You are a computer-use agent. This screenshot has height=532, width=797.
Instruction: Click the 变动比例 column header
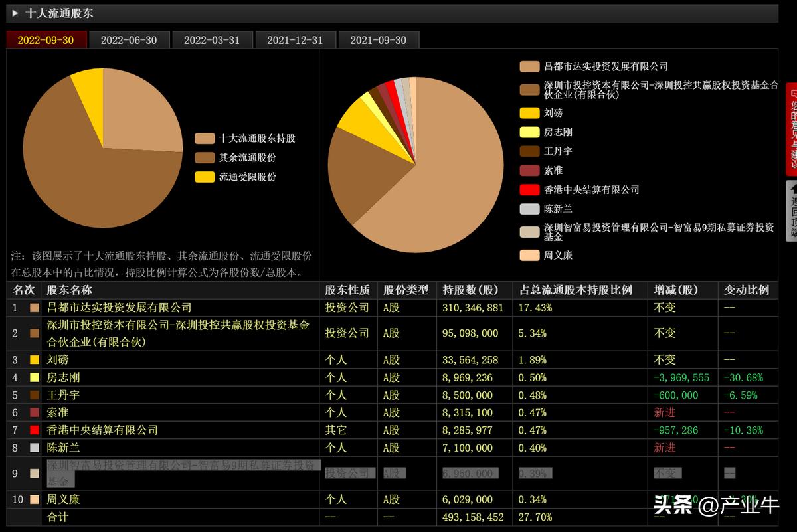tap(747, 290)
